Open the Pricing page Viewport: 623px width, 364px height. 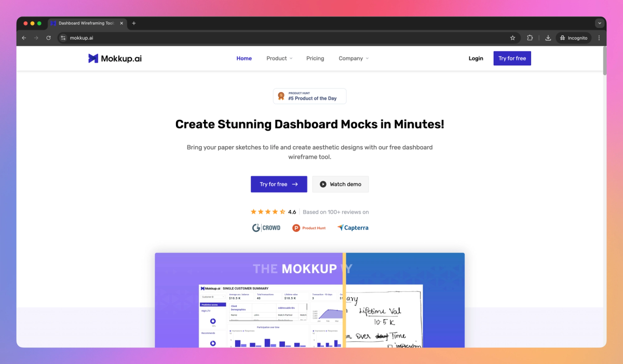pyautogui.click(x=315, y=59)
